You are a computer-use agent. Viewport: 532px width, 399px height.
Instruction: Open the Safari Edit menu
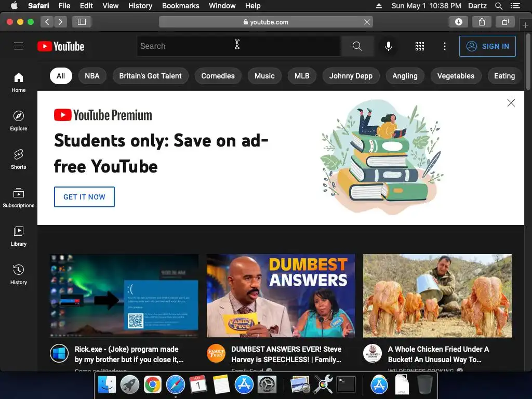(x=86, y=6)
